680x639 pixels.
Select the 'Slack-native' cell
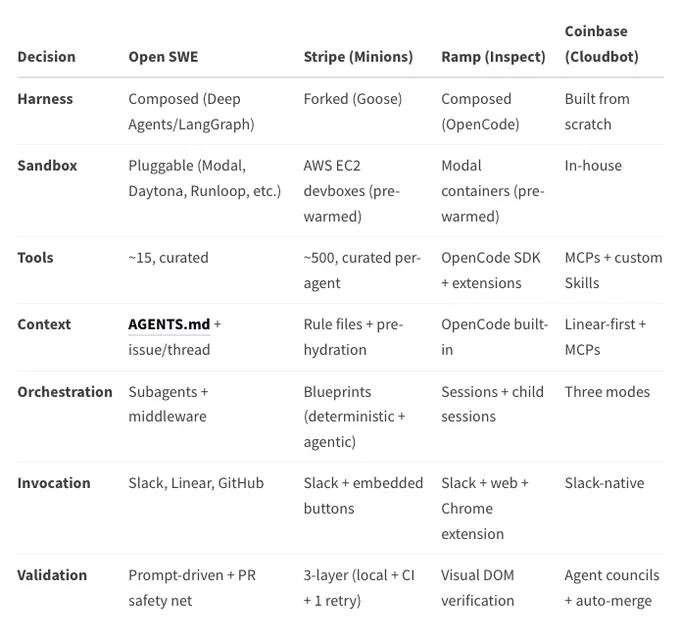pos(604,483)
